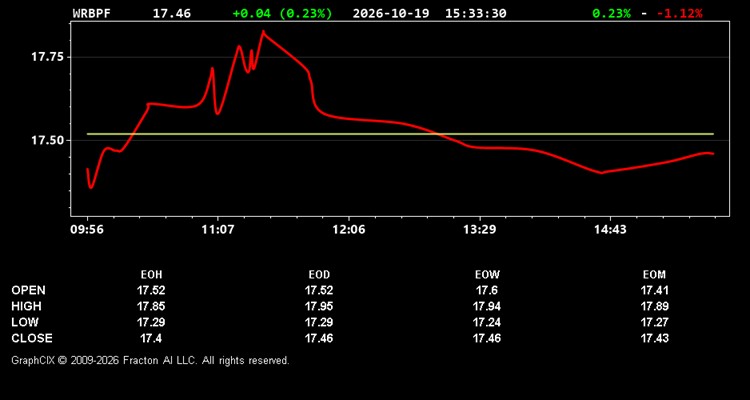Click the 17.50 y-axis label
Viewport: 750px width, 400px height.
point(47,140)
